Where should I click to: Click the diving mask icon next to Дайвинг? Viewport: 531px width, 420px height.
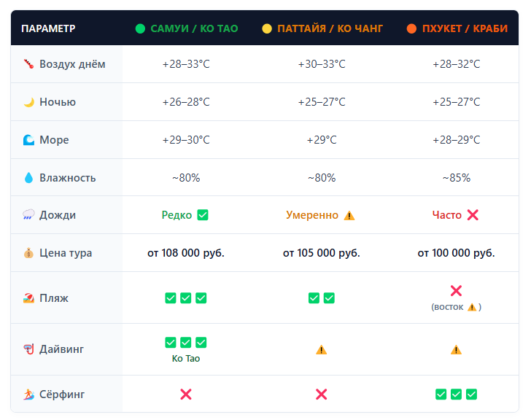(28, 349)
